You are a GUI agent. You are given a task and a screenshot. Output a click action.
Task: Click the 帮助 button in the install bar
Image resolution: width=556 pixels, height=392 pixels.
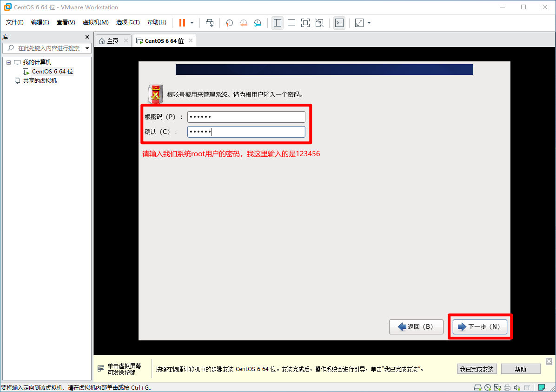[521, 369]
